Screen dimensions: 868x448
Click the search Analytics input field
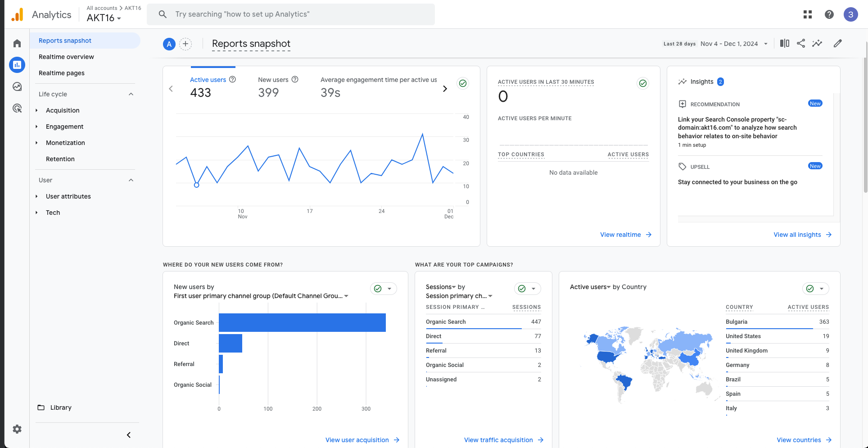(291, 14)
